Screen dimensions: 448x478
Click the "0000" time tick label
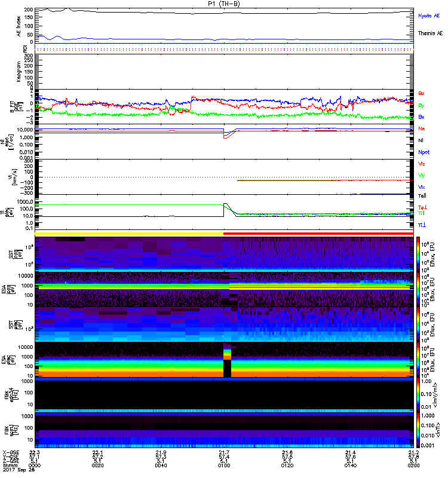[x=35, y=465]
